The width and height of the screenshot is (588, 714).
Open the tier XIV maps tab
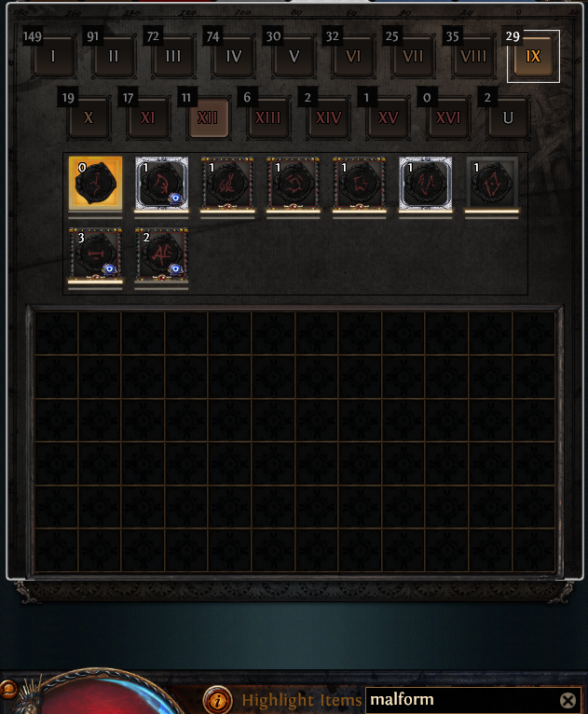click(x=328, y=117)
